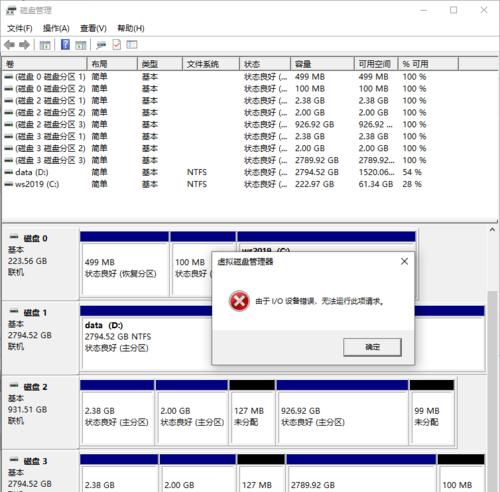The width and height of the screenshot is (500, 492).
Task: Open the 文件(F) menu
Action: coord(20,28)
